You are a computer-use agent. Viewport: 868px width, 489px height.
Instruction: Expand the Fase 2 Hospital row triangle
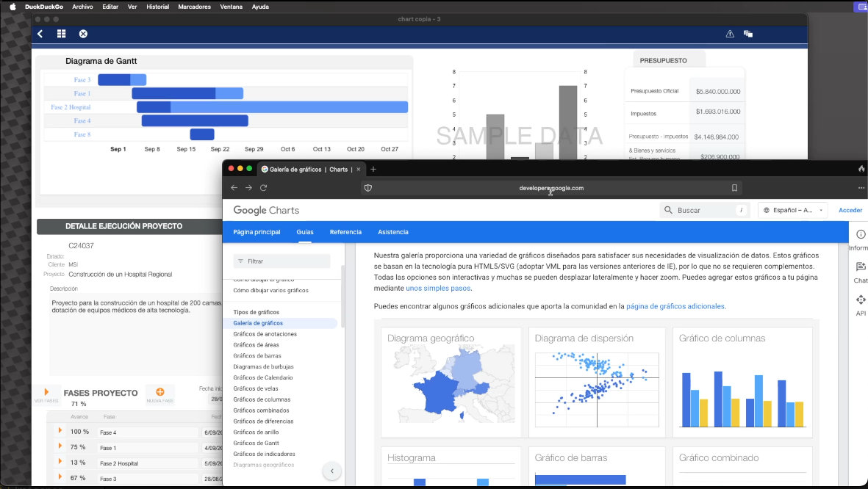click(x=60, y=463)
